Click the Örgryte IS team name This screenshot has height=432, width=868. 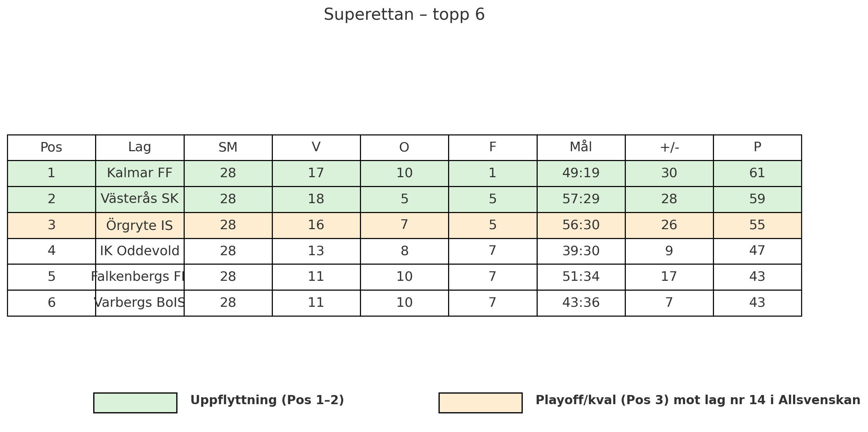pos(139,225)
